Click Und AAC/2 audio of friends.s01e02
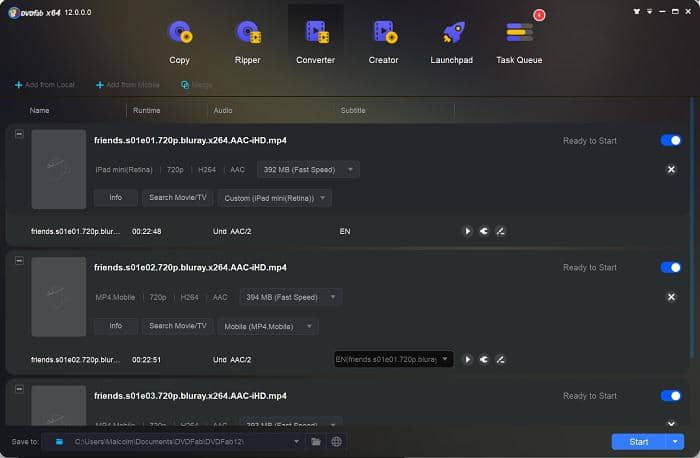This screenshot has height=458, width=700. [x=232, y=359]
